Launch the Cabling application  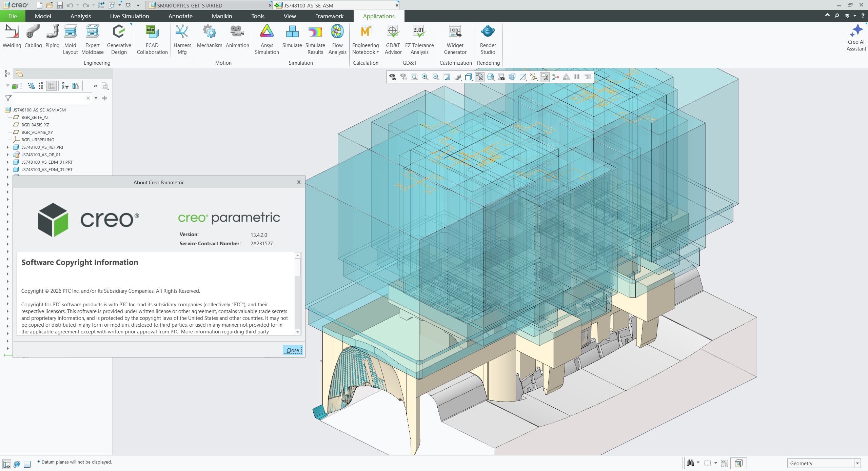[33, 36]
